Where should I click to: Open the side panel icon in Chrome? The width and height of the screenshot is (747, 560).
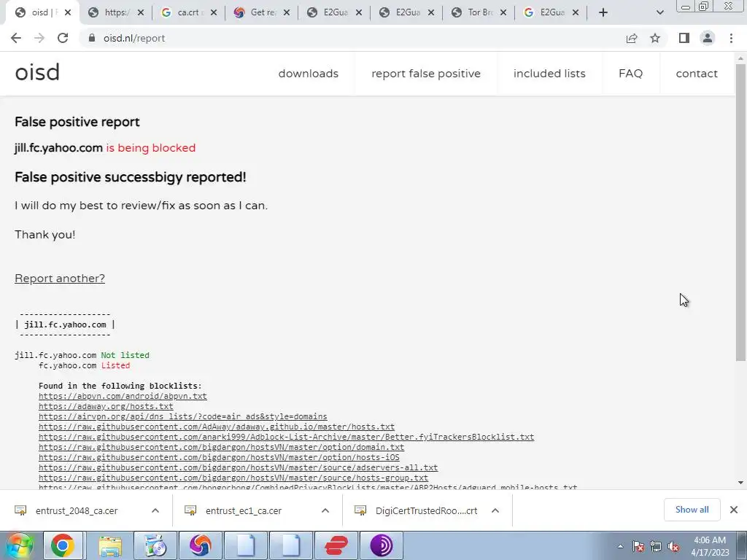[684, 38]
